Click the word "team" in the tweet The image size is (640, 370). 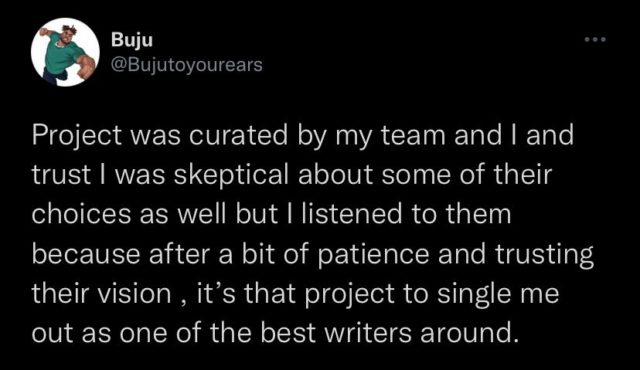coord(413,136)
